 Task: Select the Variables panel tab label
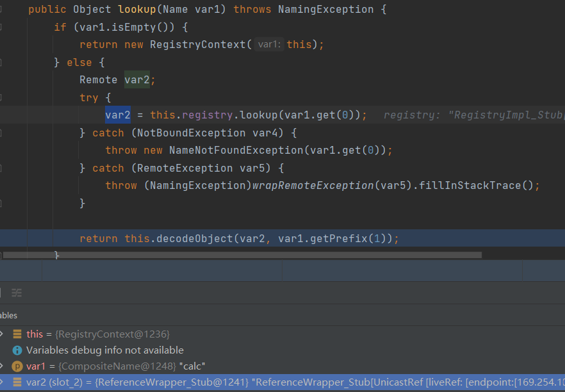click(x=9, y=315)
